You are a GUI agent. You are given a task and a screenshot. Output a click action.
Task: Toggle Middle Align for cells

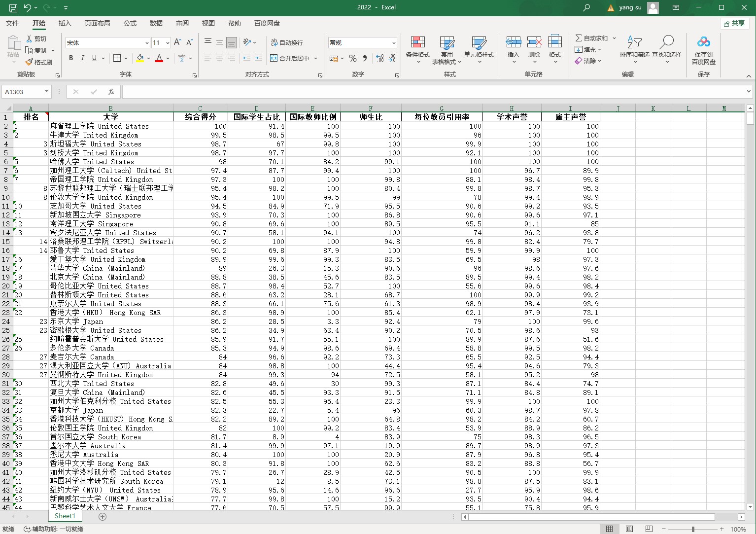pyautogui.click(x=220, y=42)
